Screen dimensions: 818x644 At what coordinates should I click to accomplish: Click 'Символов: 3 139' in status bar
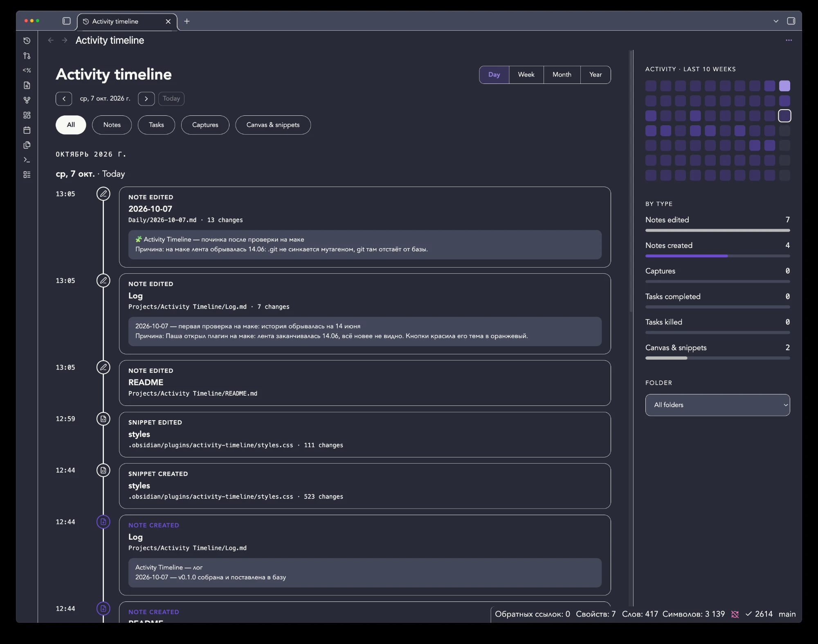pyautogui.click(x=693, y=614)
